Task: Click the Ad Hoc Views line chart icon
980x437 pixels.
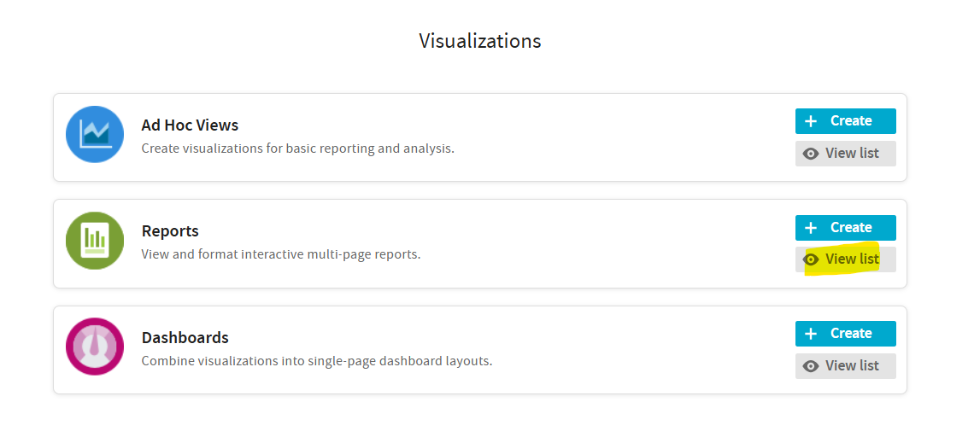Action: click(95, 135)
